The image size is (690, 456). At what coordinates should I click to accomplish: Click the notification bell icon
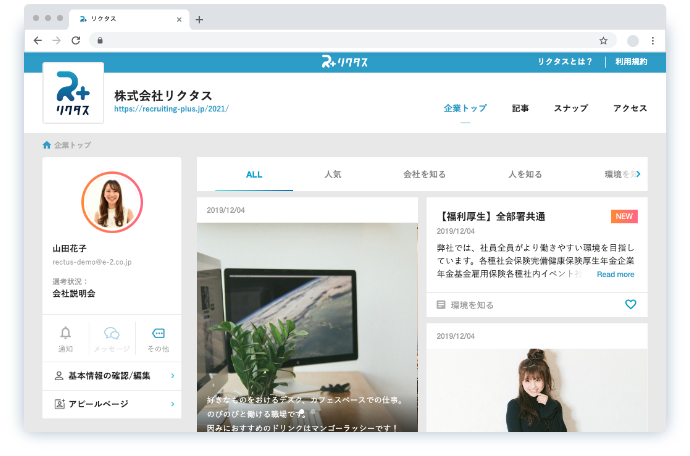point(66,334)
